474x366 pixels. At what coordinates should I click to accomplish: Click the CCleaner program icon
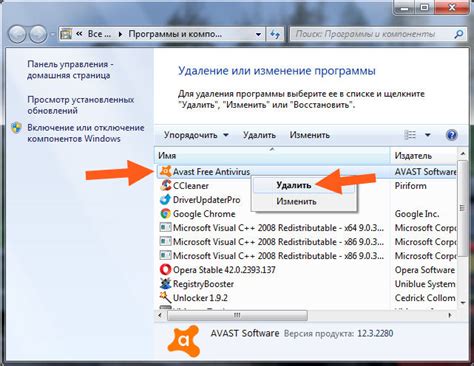[166, 186]
